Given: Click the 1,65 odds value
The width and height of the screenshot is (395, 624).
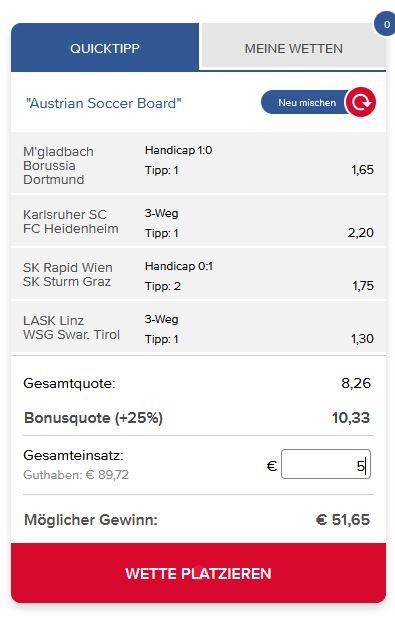Looking at the screenshot, I should click(362, 170).
